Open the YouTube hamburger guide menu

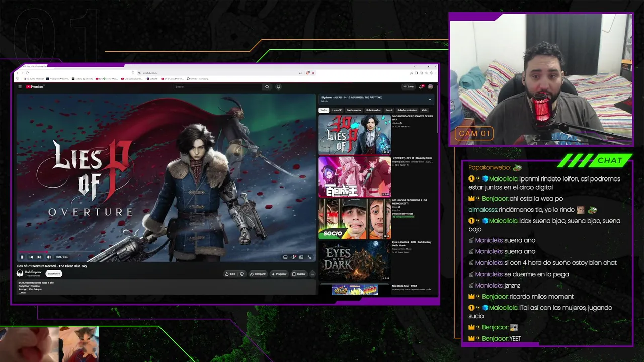click(x=20, y=87)
